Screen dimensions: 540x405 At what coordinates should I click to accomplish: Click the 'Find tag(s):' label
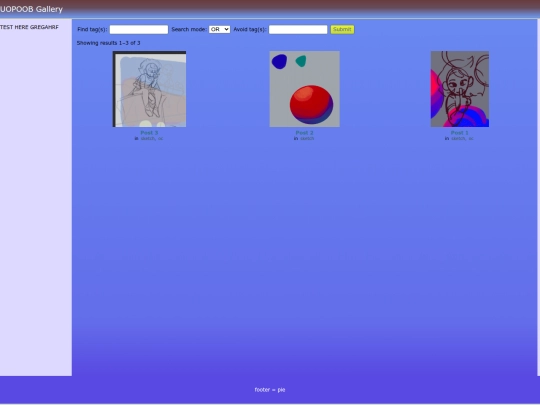(x=92, y=30)
